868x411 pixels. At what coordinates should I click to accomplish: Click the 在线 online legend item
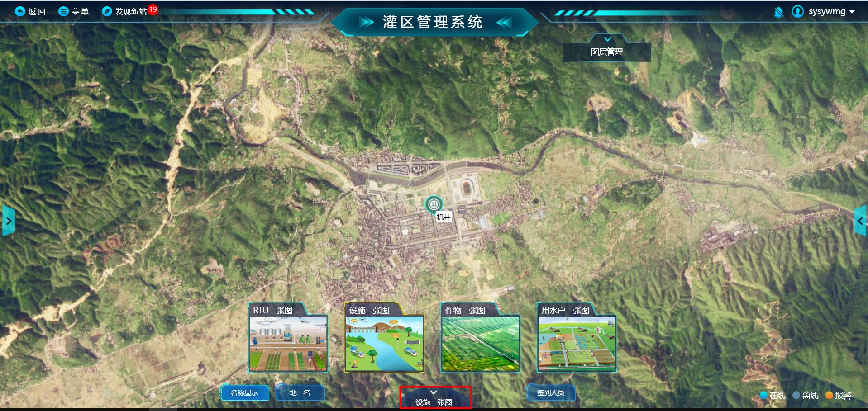[x=773, y=395]
